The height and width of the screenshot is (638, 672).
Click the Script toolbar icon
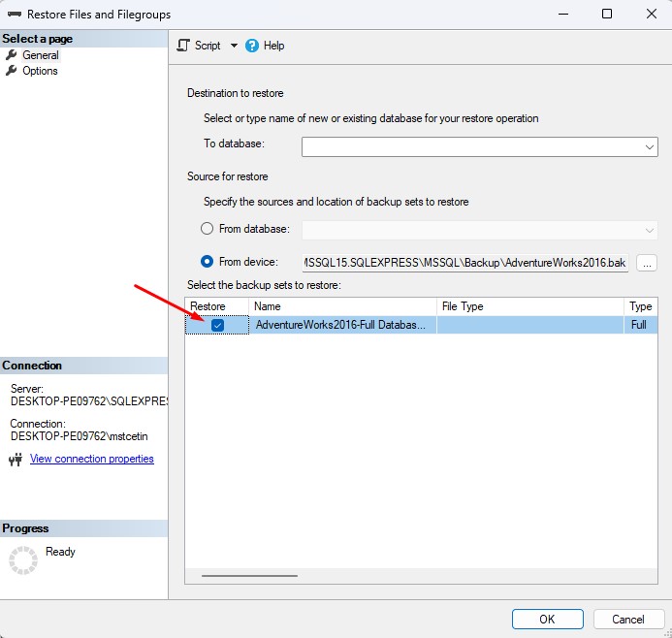[x=183, y=46]
